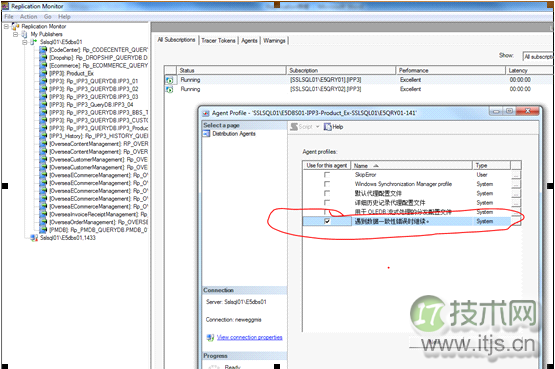Tick the checkbox for 详细历史记录代理配置文件

coord(327,203)
